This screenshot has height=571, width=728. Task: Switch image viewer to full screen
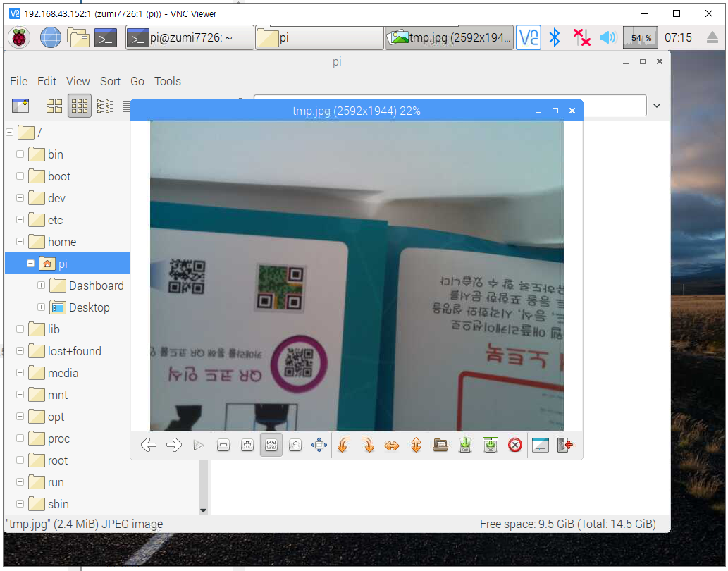[319, 446]
